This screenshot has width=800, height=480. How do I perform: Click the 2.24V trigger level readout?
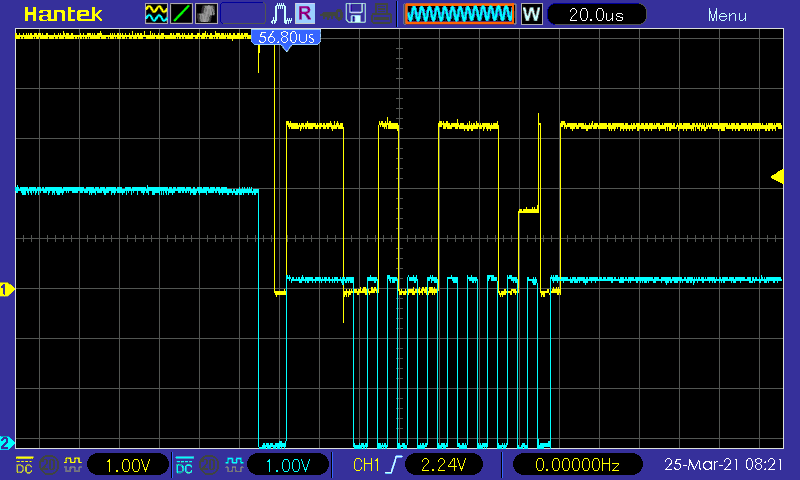443,465
